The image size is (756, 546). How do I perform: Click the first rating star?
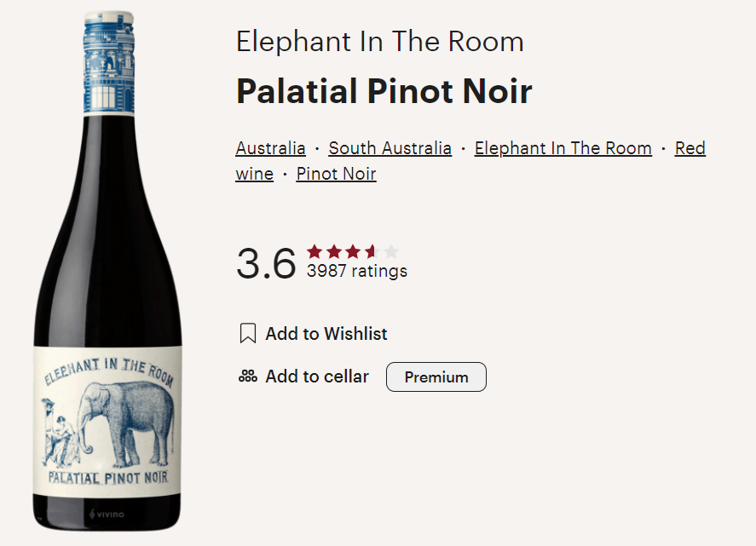315,251
